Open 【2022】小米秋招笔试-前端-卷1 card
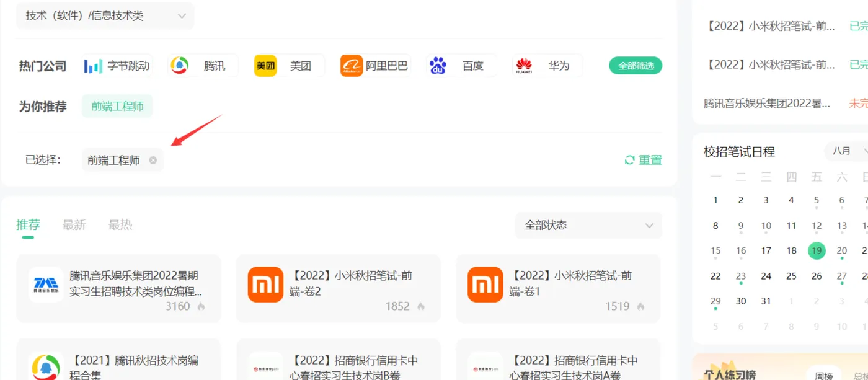Image resolution: width=868 pixels, height=380 pixels. pos(558,288)
